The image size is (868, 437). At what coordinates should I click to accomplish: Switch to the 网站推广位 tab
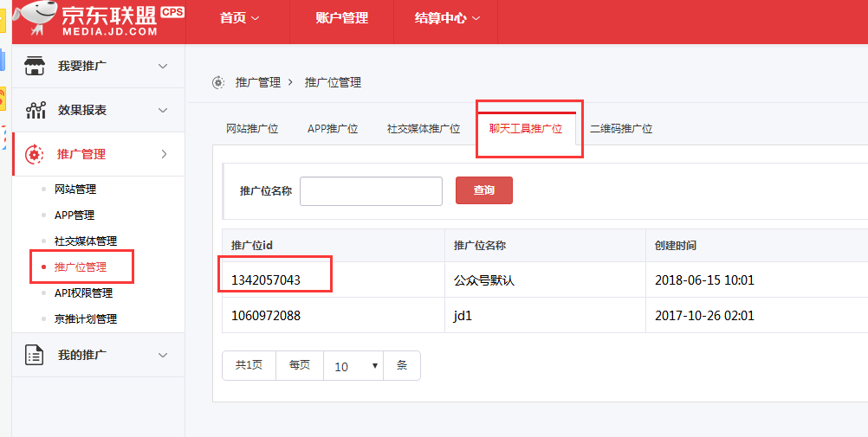point(252,129)
